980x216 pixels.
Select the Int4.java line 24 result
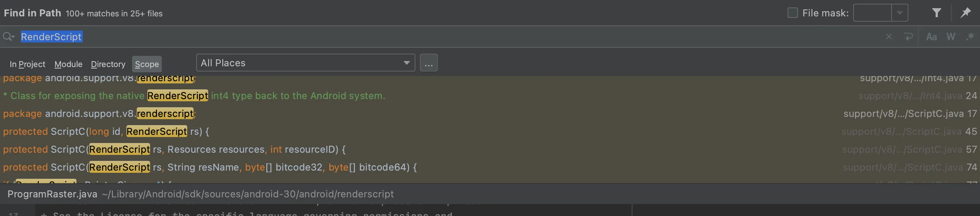point(490,96)
